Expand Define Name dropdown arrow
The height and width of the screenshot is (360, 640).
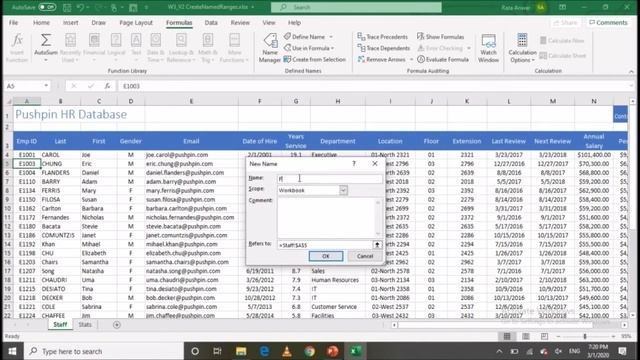pyautogui.click(x=331, y=37)
